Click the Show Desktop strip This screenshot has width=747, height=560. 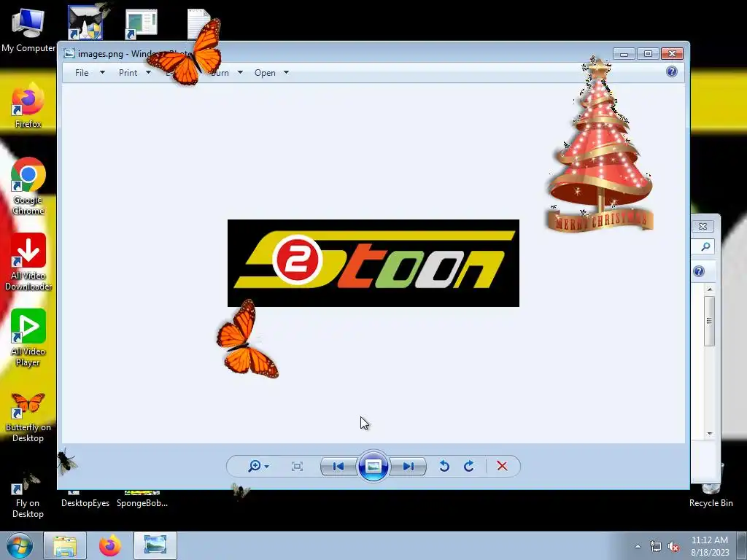742,545
